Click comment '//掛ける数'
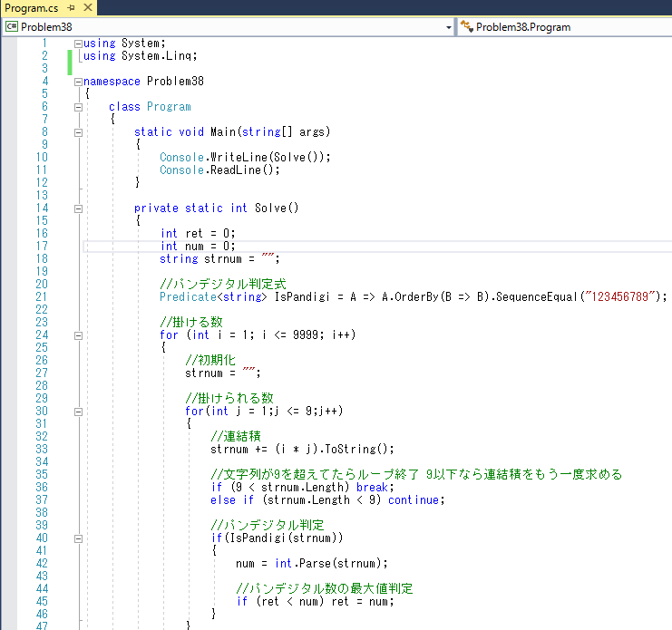Screen dimensions: 672x630 click(191, 322)
